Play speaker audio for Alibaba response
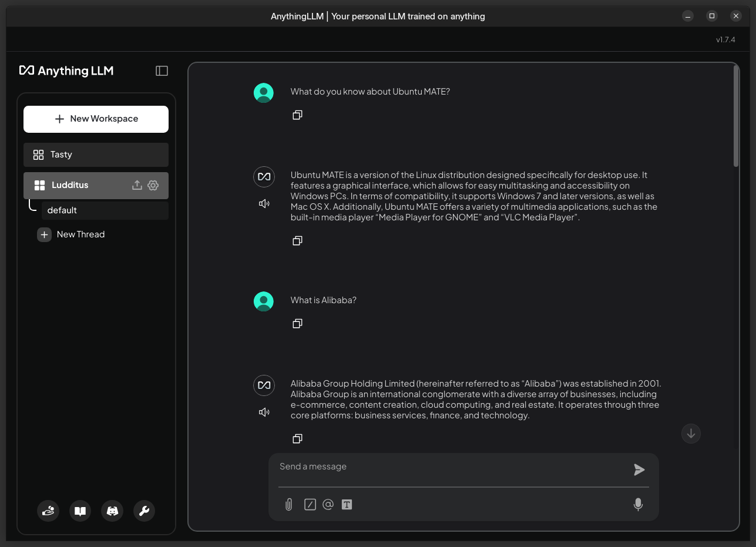Image resolution: width=756 pixels, height=547 pixels. (x=264, y=412)
